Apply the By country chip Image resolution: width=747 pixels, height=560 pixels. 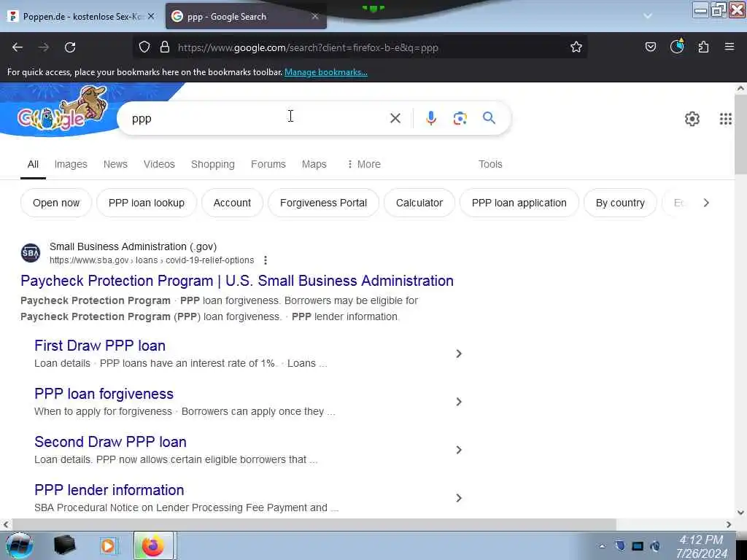point(620,203)
